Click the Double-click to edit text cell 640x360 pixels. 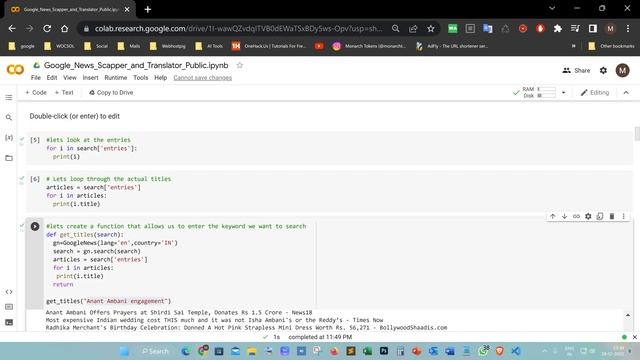(x=75, y=116)
